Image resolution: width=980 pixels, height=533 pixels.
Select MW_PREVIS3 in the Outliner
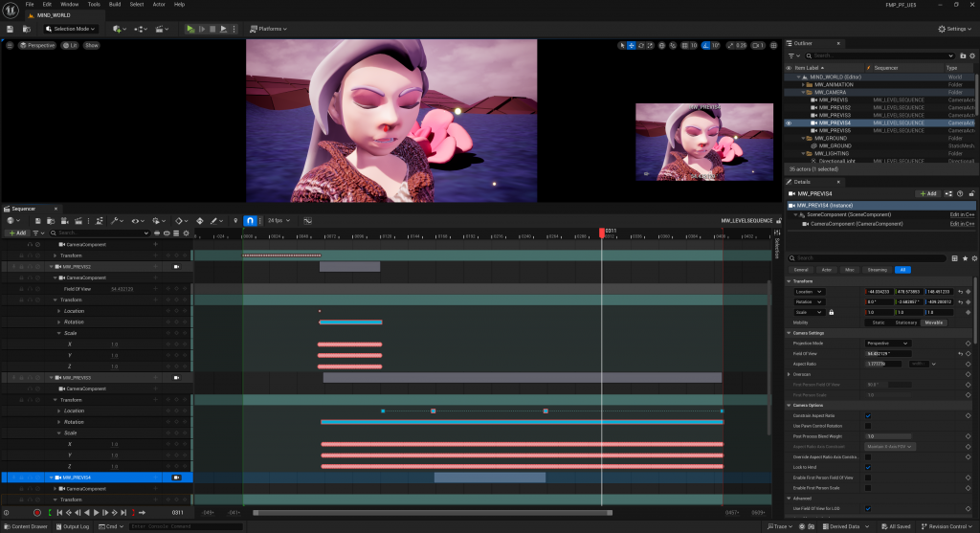(835, 115)
